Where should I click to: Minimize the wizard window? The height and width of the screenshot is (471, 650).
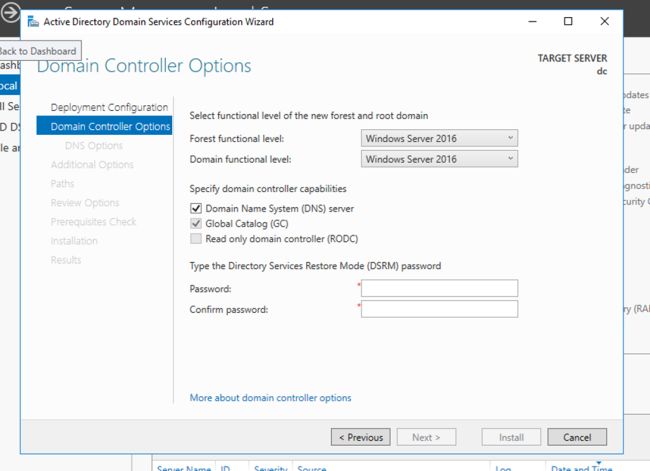[x=533, y=22]
